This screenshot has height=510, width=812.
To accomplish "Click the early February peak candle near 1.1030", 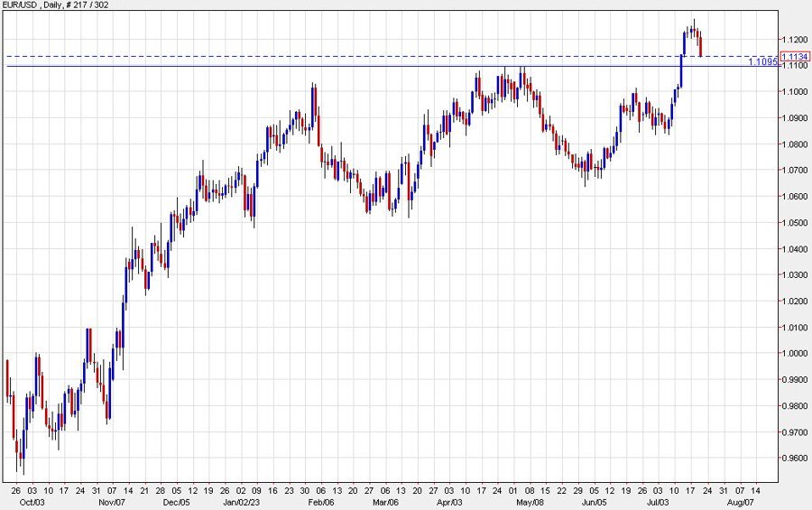I will [x=313, y=104].
